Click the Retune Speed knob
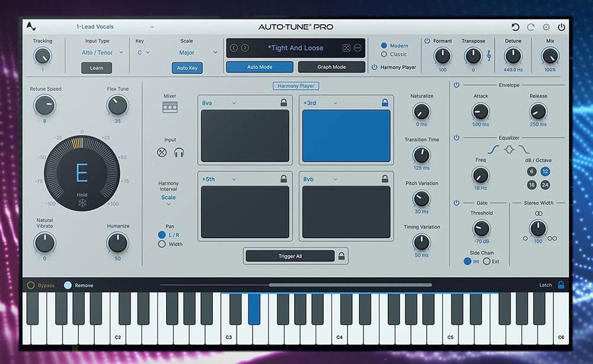Screen dimensions: 593x364 (44, 105)
